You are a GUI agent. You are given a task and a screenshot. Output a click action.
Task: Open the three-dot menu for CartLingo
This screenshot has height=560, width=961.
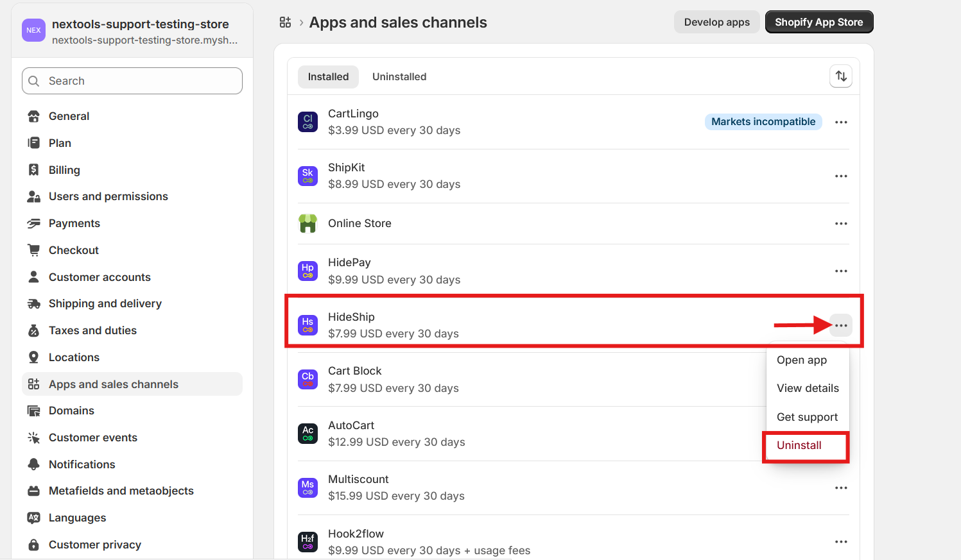(841, 122)
